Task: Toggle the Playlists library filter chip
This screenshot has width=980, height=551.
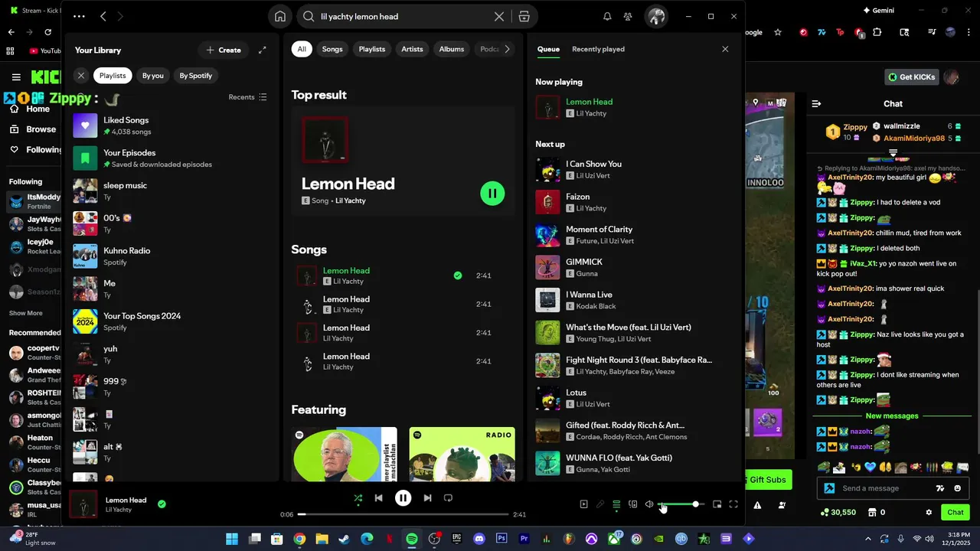Action: (x=113, y=76)
